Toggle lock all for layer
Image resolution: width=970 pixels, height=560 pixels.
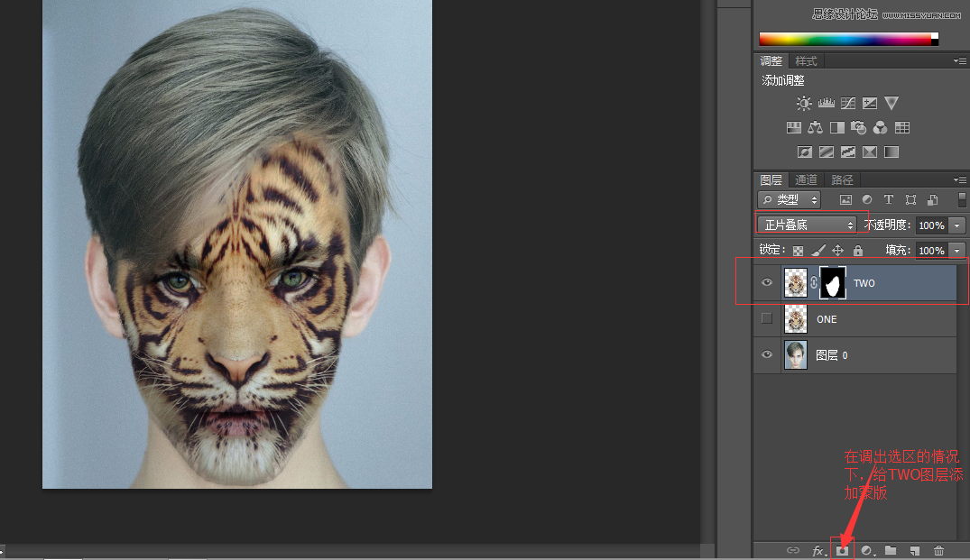click(858, 251)
